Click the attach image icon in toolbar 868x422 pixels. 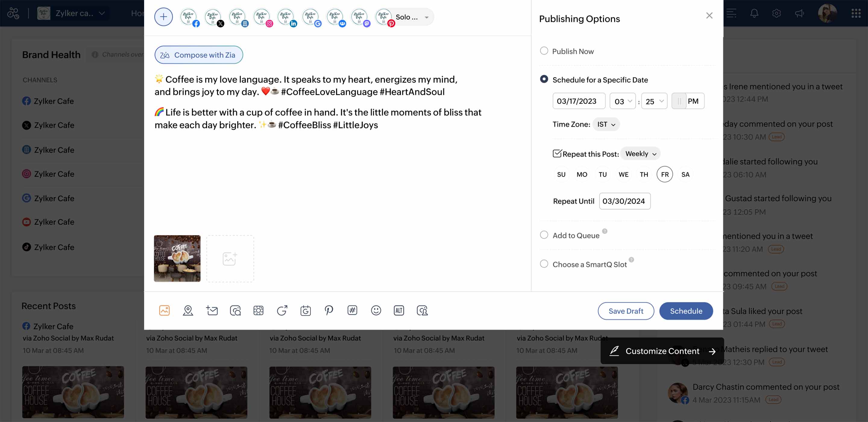pos(164,310)
